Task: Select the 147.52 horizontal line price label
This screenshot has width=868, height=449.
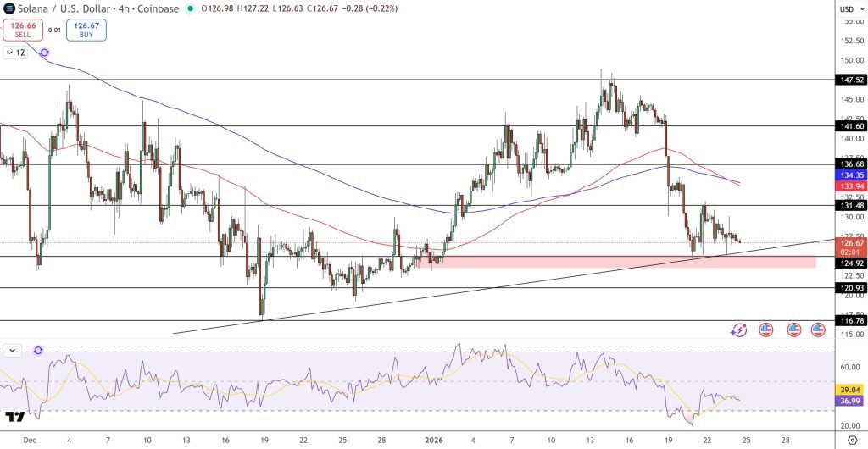Action: [x=851, y=80]
